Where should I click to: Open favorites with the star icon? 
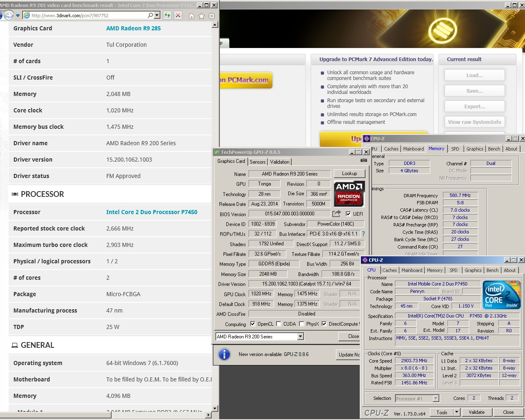[201, 16]
